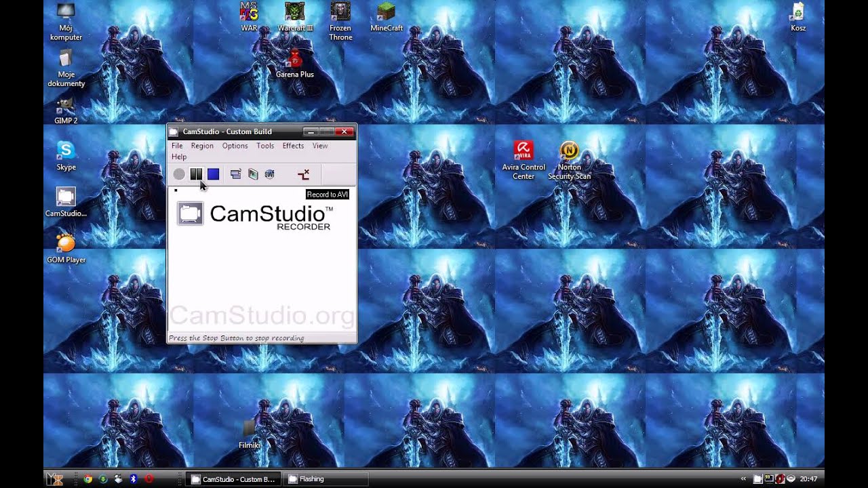
Task: Select the CamStudio desktop shortcut
Action: click(66, 202)
